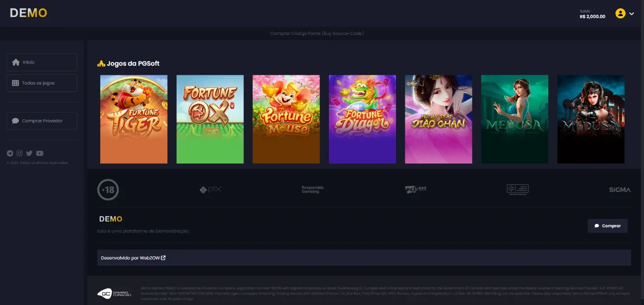Click the yellow user avatar icon
Viewport: 644px width, 305px height.
point(620,13)
